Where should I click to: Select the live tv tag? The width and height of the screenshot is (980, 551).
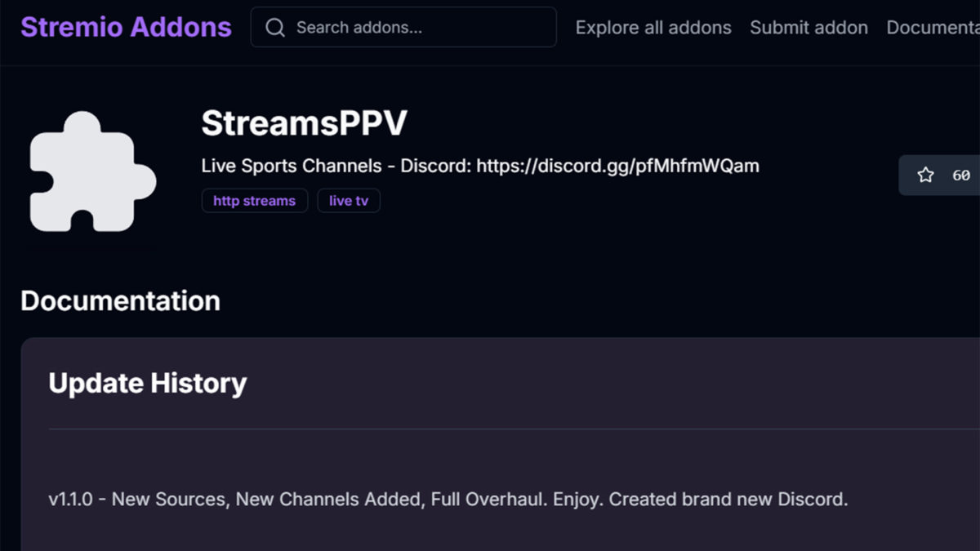(349, 201)
